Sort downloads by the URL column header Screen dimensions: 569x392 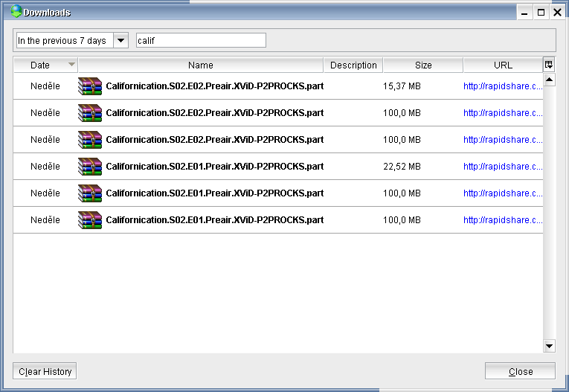click(x=503, y=65)
